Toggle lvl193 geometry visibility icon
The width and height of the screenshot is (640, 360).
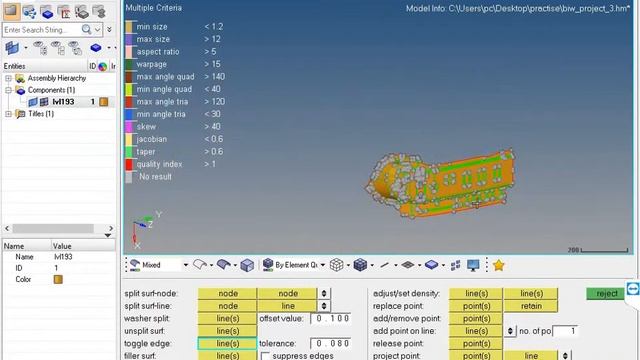coord(33,102)
